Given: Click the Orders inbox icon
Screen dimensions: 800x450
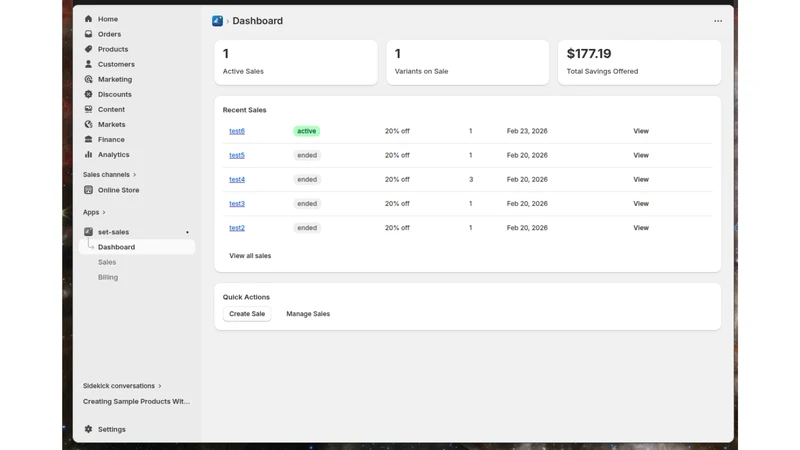Looking at the screenshot, I should click(88, 34).
